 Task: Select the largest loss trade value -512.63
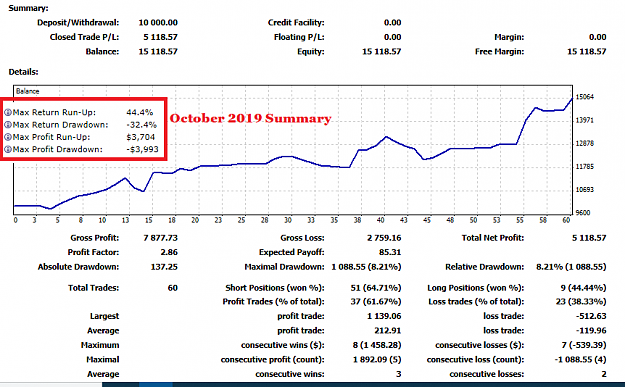tap(591, 316)
